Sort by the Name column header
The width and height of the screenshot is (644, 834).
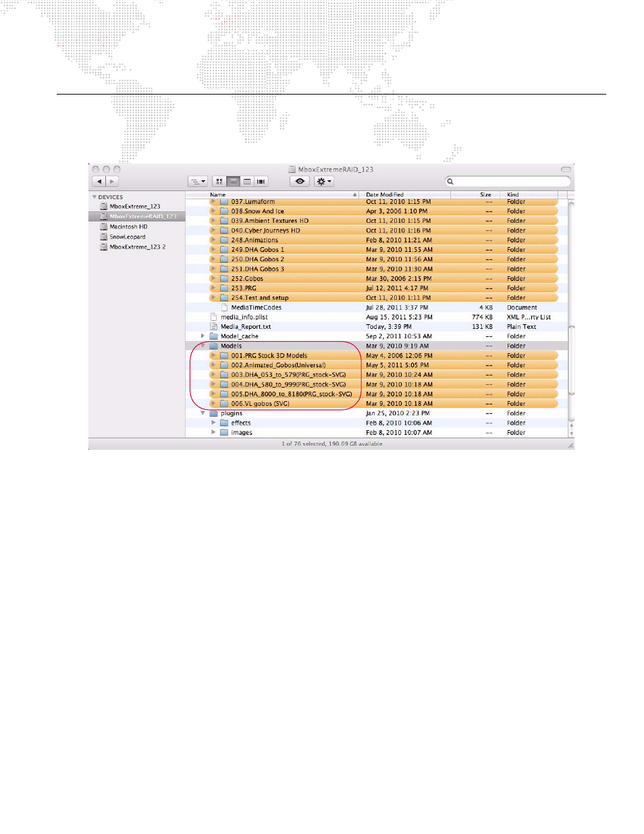tap(273, 194)
